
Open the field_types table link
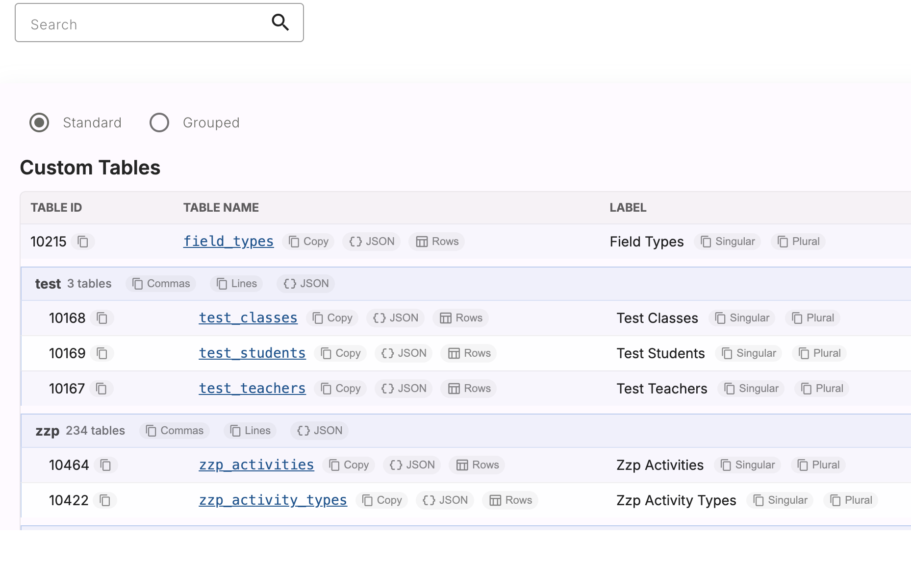tap(228, 242)
